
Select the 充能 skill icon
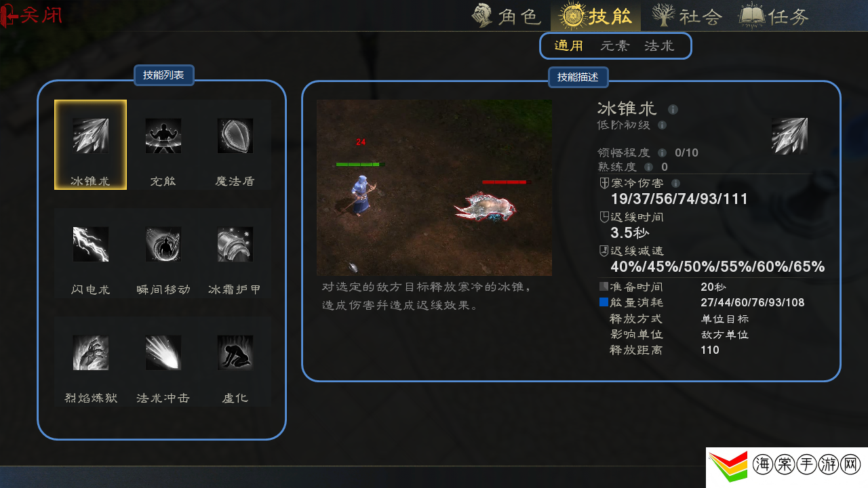coord(163,136)
